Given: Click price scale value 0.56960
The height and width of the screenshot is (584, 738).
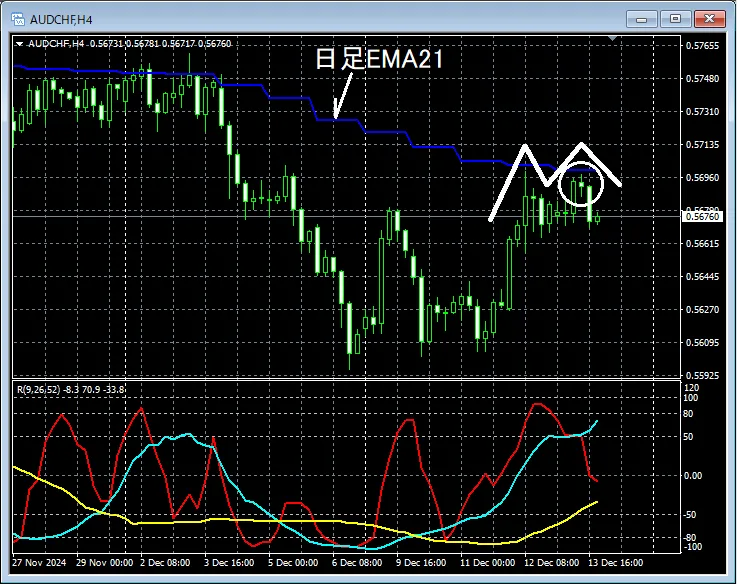Looking at the screenshot, I should 702,177.
